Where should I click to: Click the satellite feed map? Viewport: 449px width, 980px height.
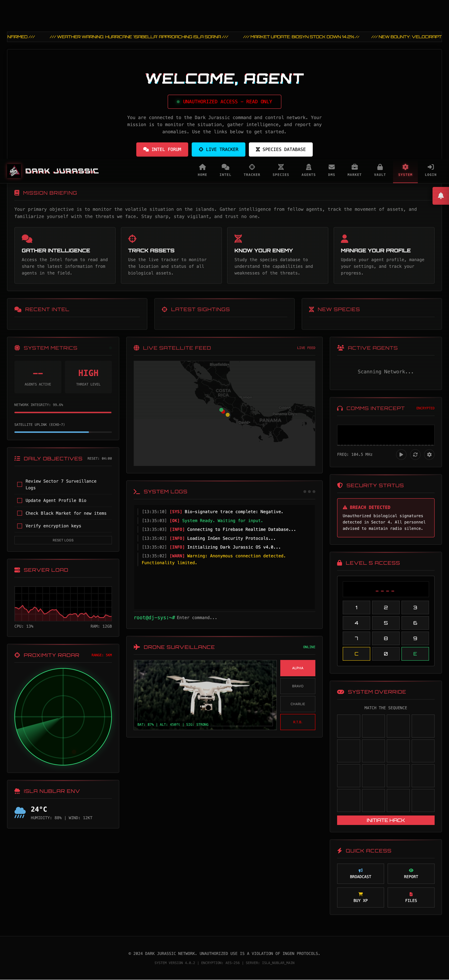(224, 413)
